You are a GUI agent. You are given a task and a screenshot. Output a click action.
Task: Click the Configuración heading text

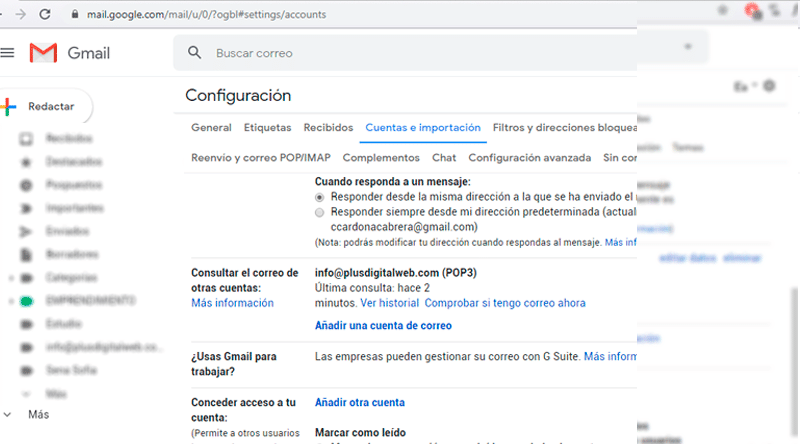tap(238, 95)
